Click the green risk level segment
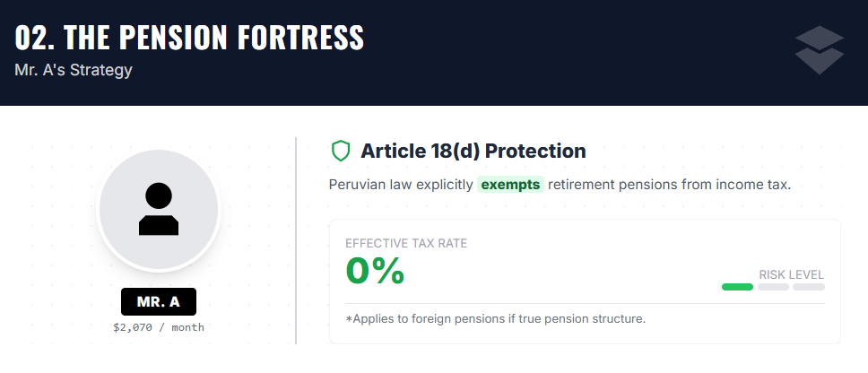The image size is (868, 373). (737, 287)
